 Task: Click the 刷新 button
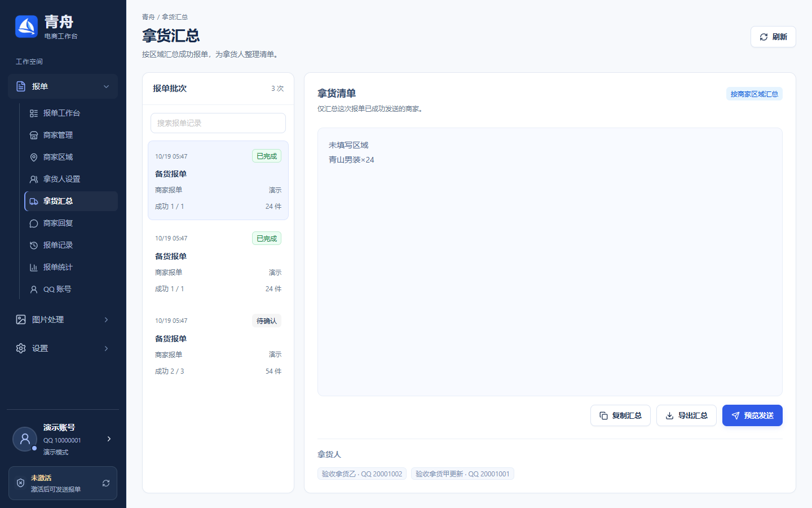773,37
